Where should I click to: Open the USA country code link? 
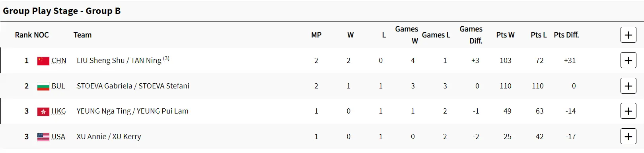click(x=58, y=137)
